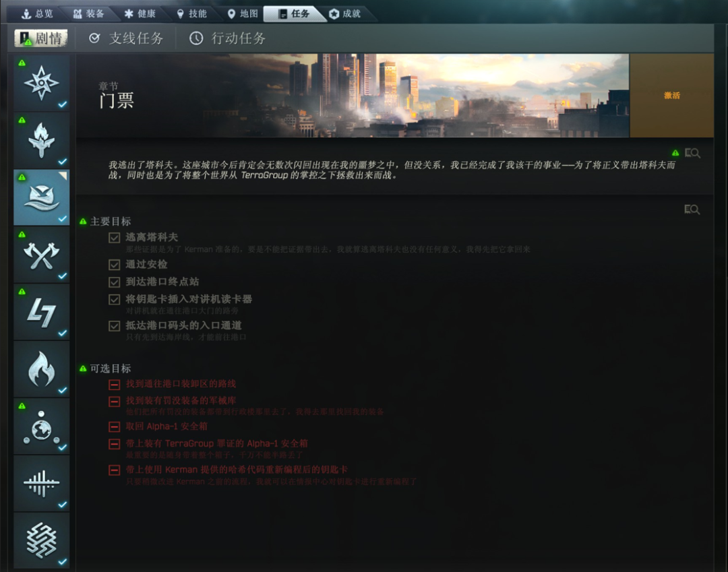Image resolution: width=728 pixels, height=572 pixels.
Task: Click the red box beside 带上装有 TerraGroup 罪证
Action: (114, 445)
